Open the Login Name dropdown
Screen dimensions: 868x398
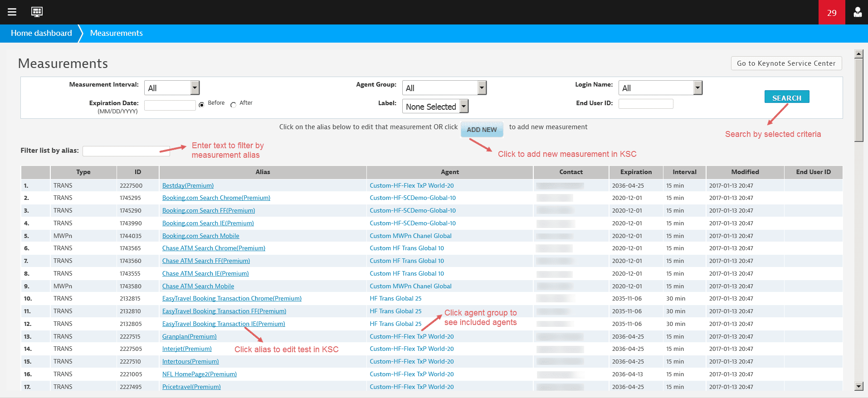(x=660, y=88)
